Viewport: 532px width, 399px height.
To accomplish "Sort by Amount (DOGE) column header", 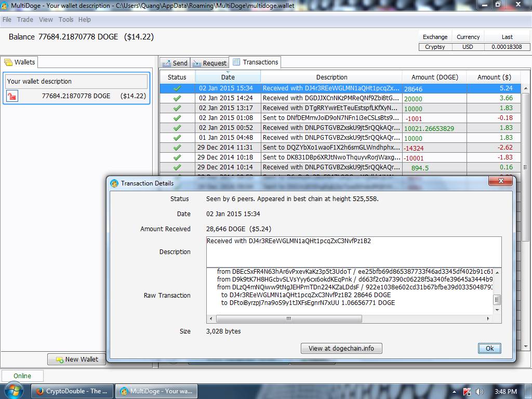I will 435,77.
